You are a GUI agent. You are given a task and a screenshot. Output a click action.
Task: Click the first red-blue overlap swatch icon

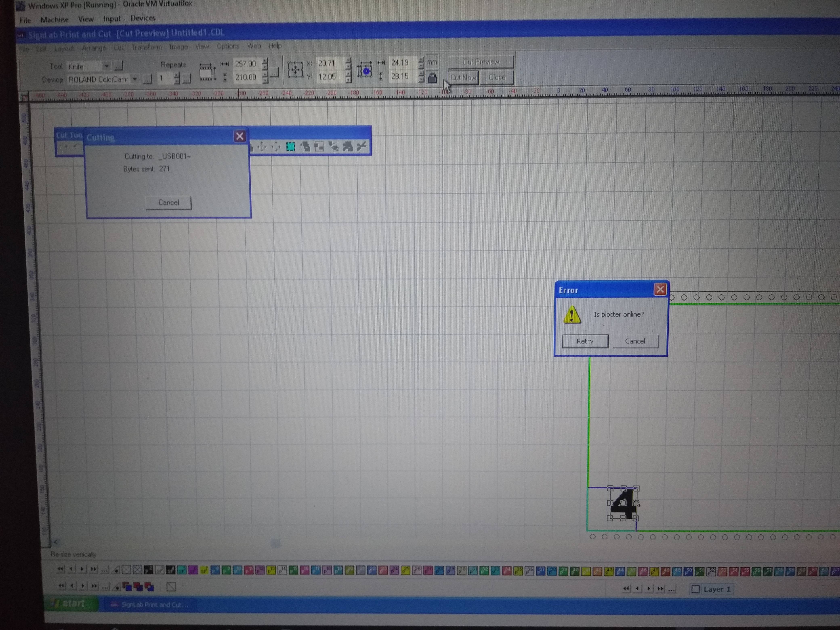[x=127, y=587]
